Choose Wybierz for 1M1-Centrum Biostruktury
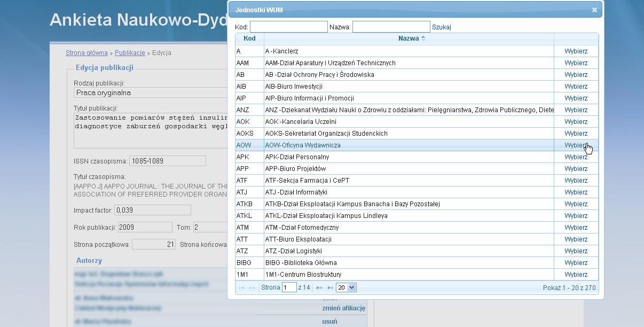 (576, 275)
